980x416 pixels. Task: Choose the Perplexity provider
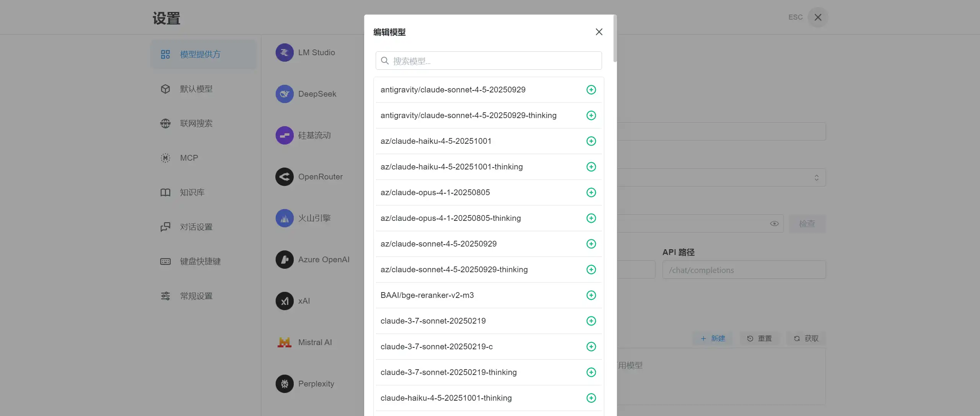[x=316, y=384]
